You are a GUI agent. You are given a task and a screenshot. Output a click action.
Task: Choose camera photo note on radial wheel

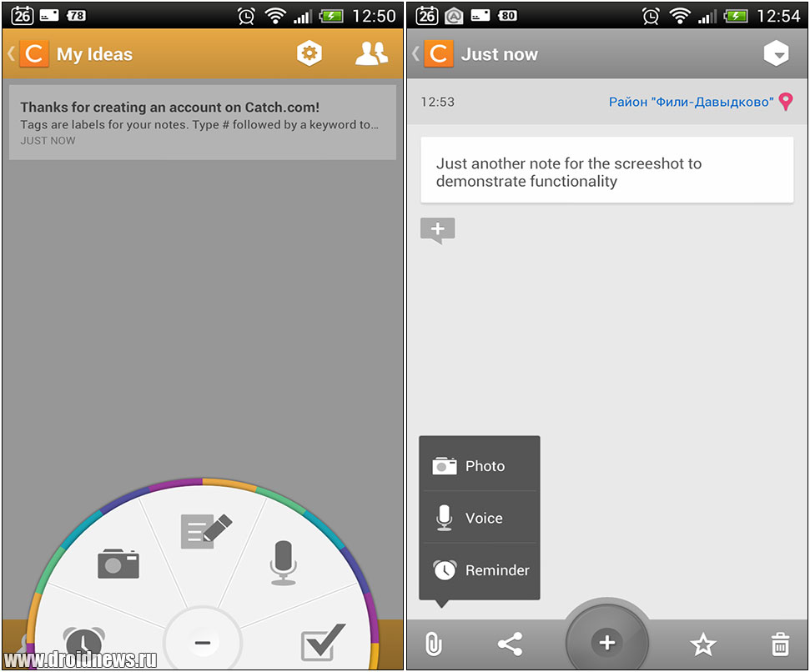click(118, 563)
